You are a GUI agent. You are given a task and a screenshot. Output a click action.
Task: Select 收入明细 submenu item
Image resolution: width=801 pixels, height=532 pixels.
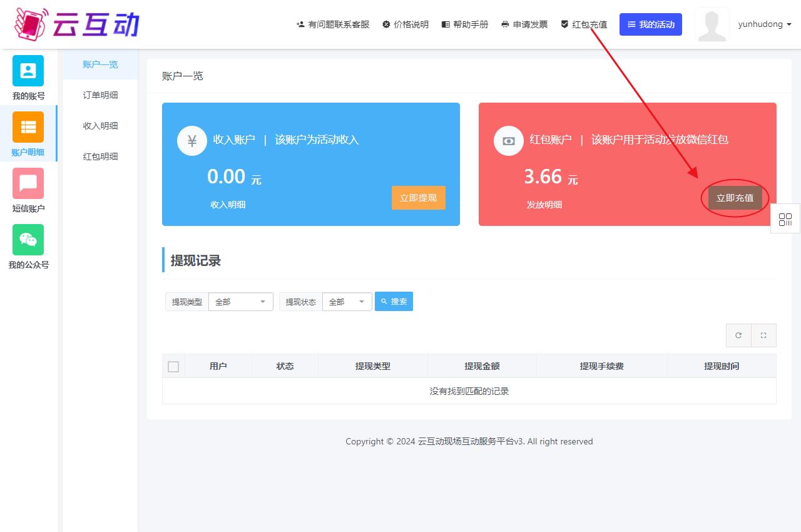click(100, 126)
